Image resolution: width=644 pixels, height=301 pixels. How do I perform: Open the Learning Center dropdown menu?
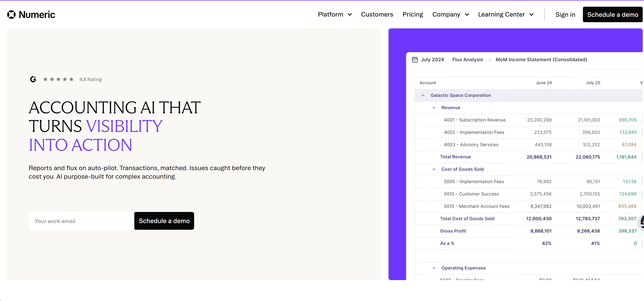click(506, 14)
